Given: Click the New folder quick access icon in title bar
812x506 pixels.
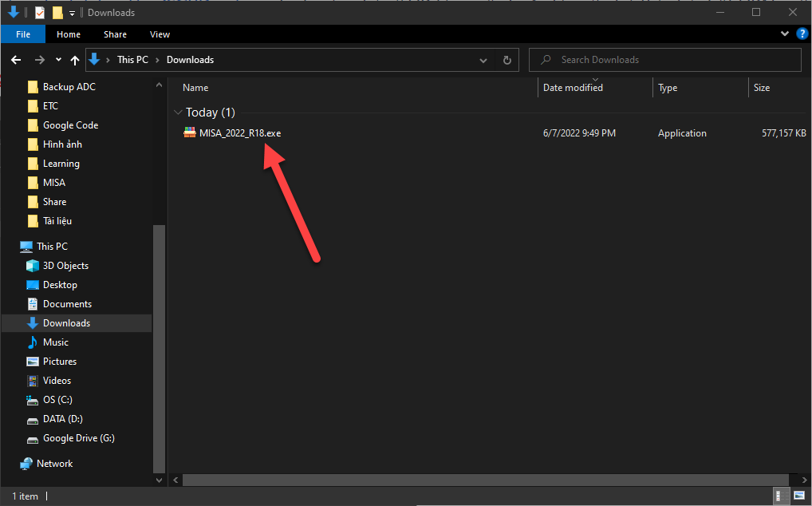Looking at the screenshot, I should point(57,13).
